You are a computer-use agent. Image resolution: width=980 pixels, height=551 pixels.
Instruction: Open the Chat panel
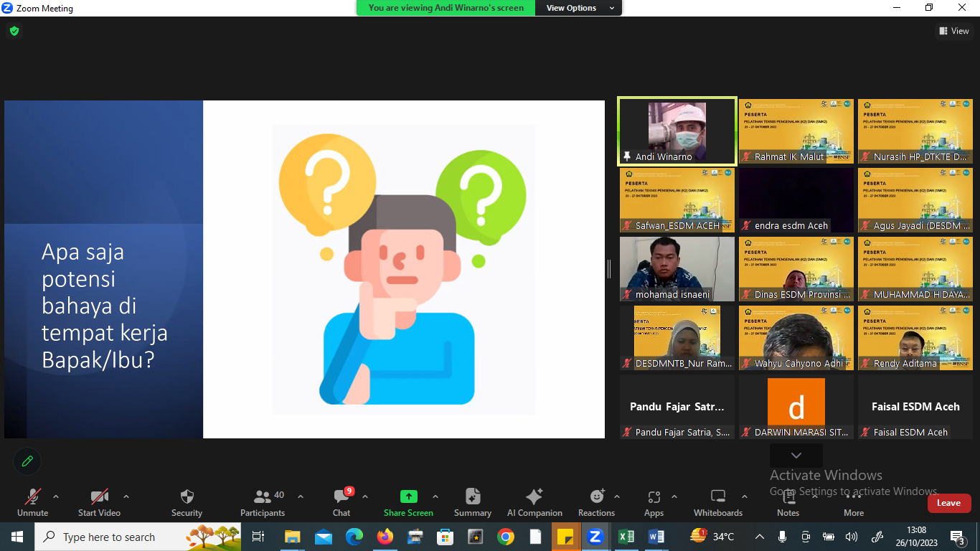[x=341, y=496]
